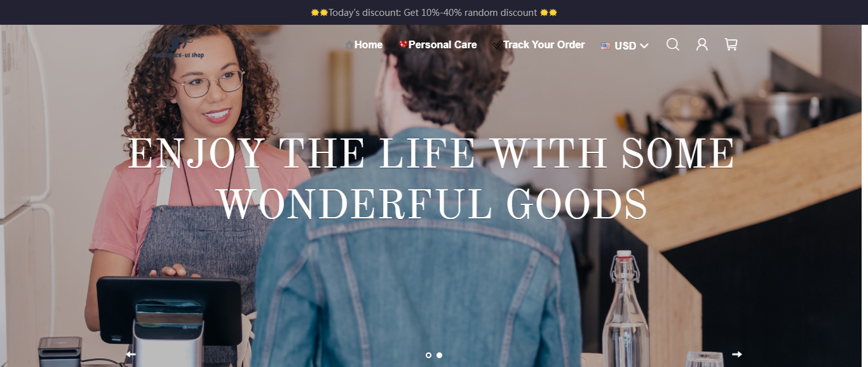Click the checkmark icon beside Track Your Order
Screen dimensions: 868x367
(x=497, y=45)
